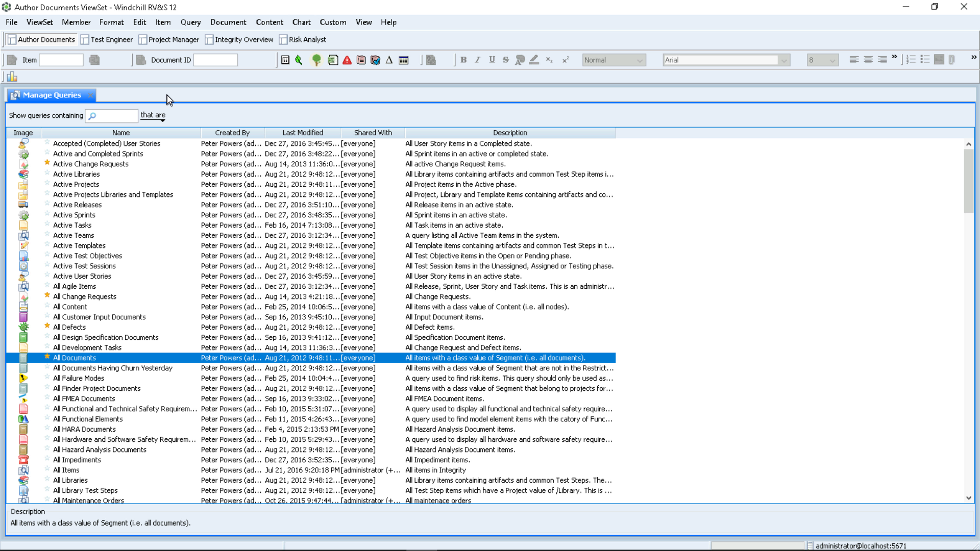Click the document icon left of Document ID
980x551 pixels.
tap(141, 60)
